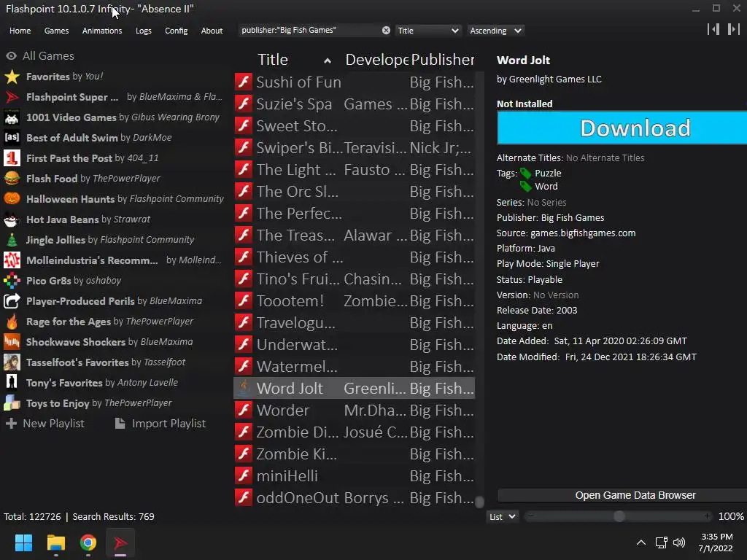
Task: Open the List layout dropdown
Action: click(502, 517)
